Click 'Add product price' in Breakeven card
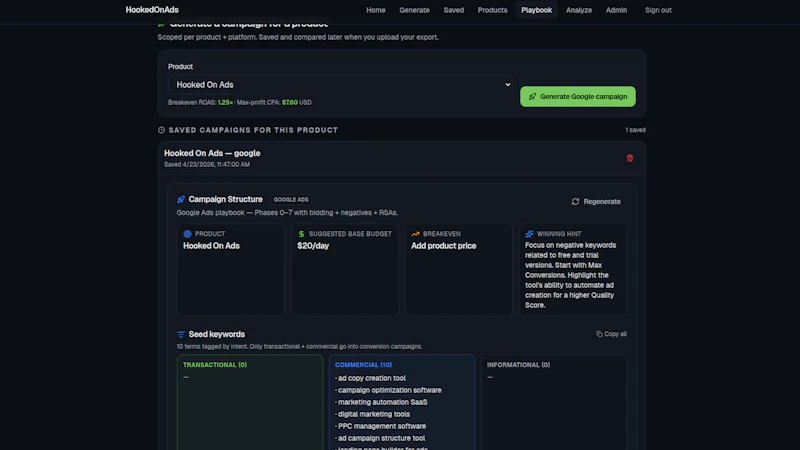 [x=444, y=246]
